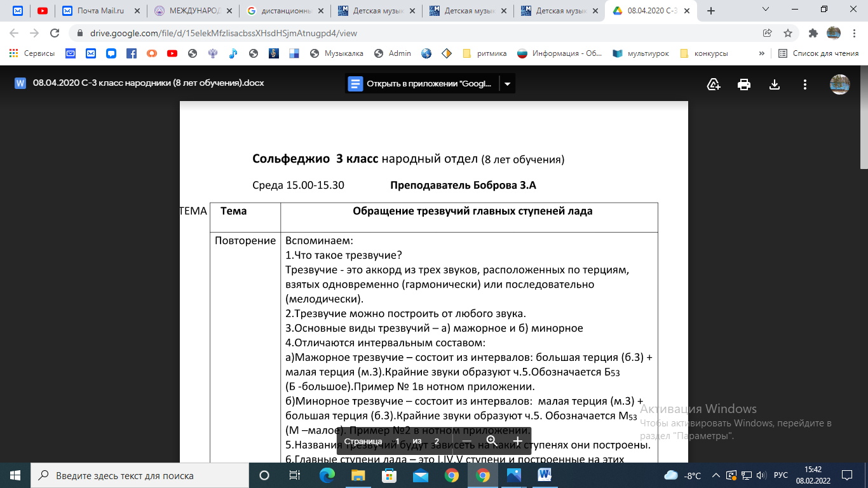Expand the Chrome tab search chevron
The image size is (868, 488).
click(x=766, y=10)
